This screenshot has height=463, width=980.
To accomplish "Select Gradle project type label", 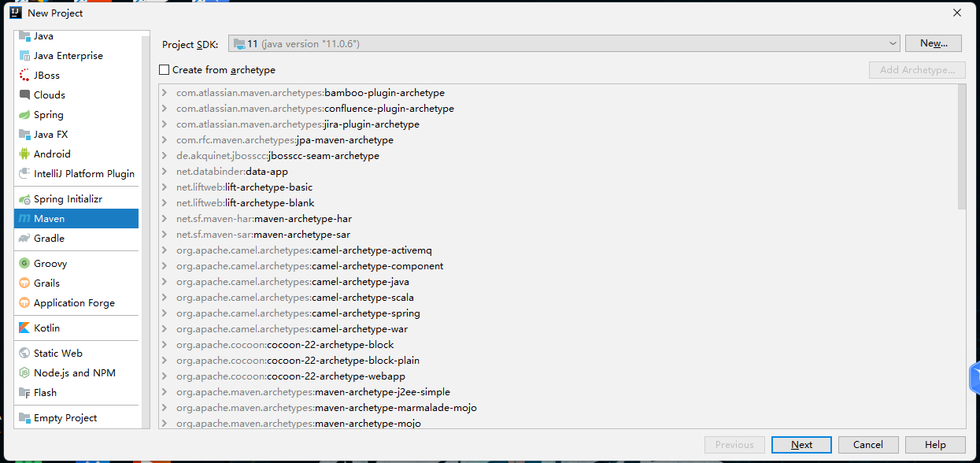I will (49, 239).
